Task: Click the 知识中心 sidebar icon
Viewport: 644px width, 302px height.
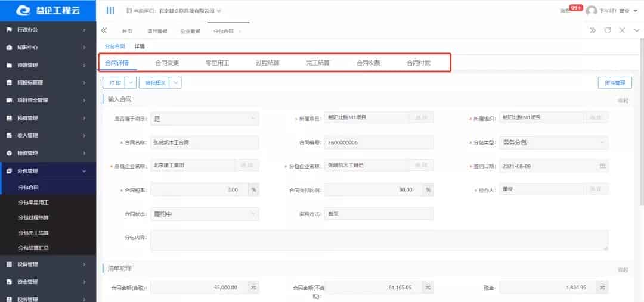Action: (x=9, y=48)
